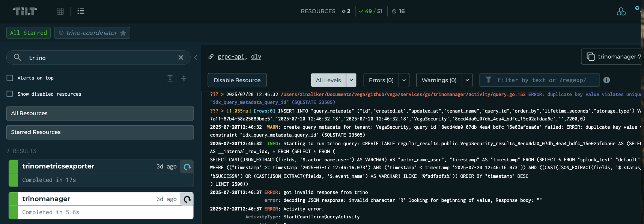Click the trinomanager- pod name button
This screenshot has height=224, width=644.
611,57
